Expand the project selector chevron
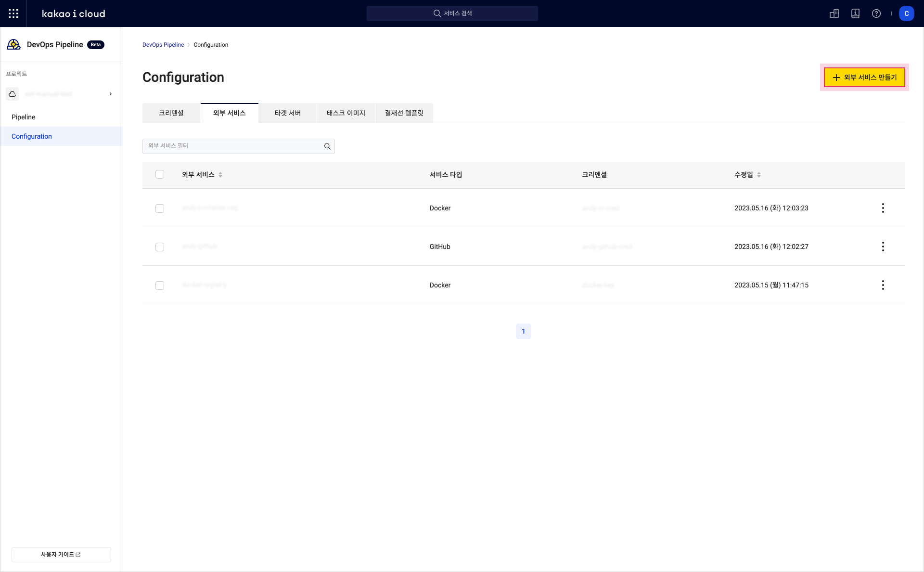 pyautogui.click(x=111, y=94)
